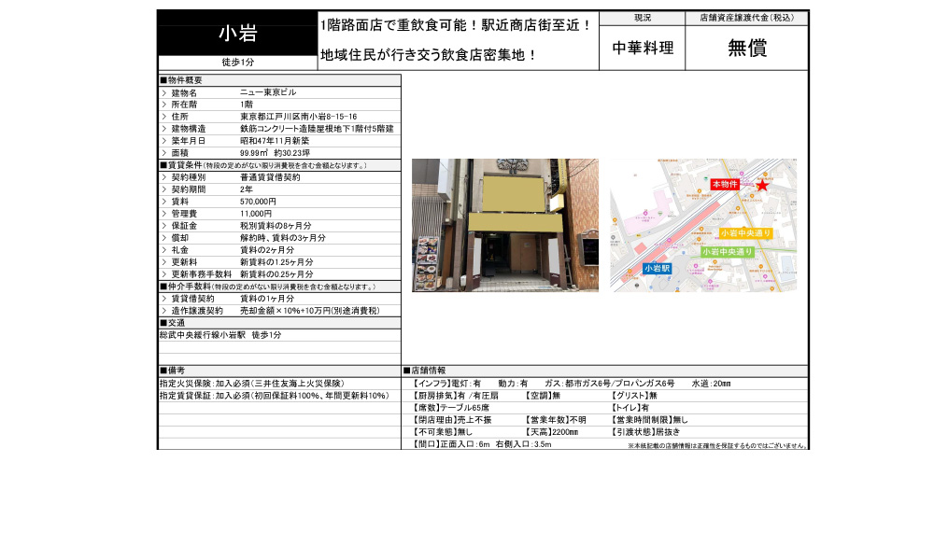Click the 無償 transfer fee cell

tap(747, 47)
